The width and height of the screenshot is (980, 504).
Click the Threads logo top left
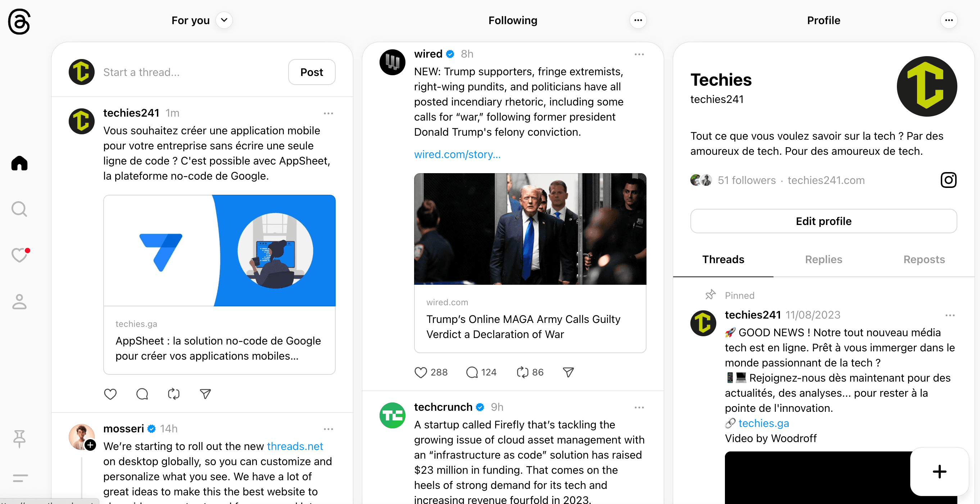point(18,22)
